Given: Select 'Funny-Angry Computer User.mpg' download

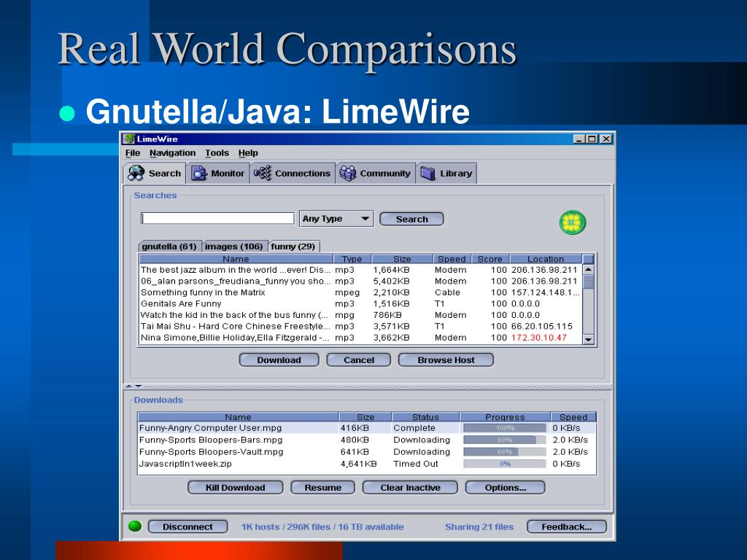Looking at the screenshot, I should pyautogui.click(x=367, y=428).
